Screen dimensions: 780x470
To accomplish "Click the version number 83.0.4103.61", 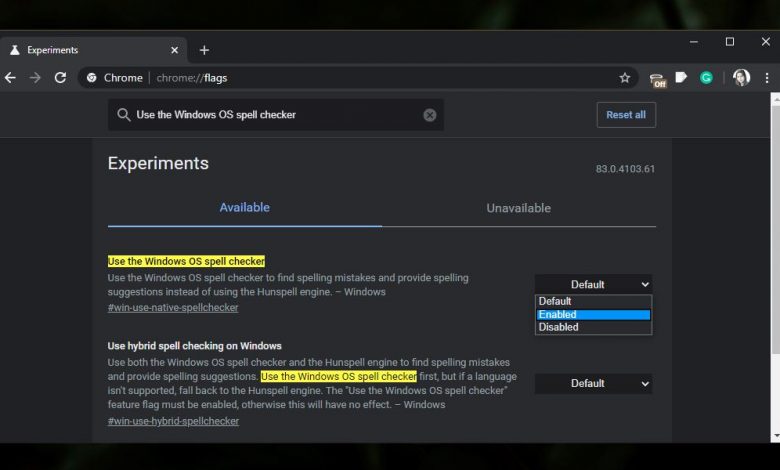I will click(625, 169).
